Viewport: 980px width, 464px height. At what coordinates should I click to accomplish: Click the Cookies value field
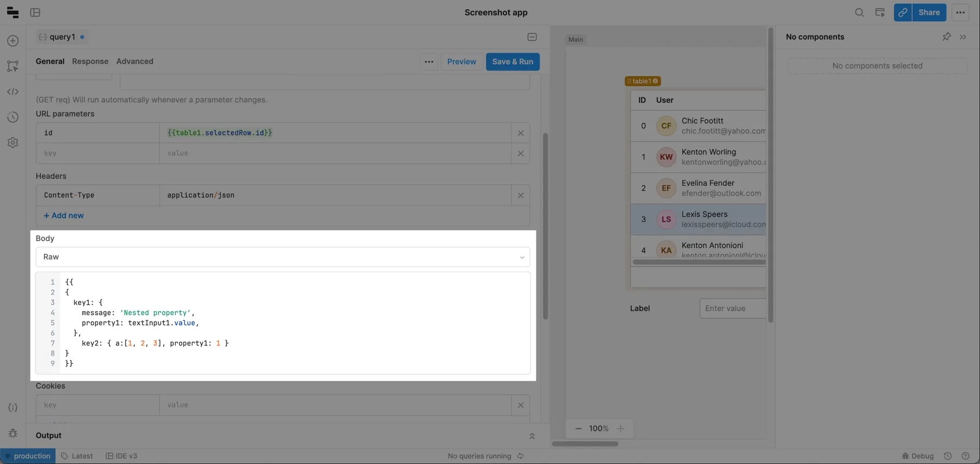pyautogui.click(x=335, y=405)
